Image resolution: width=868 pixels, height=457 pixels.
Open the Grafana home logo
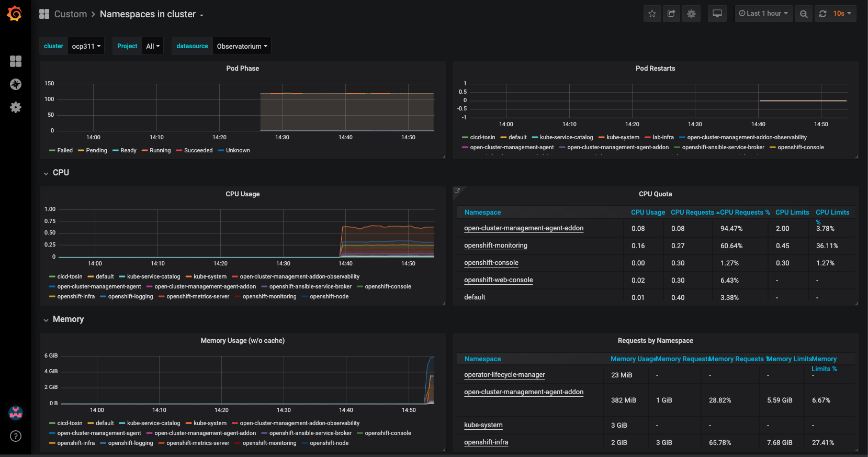[x=15, y=14]
